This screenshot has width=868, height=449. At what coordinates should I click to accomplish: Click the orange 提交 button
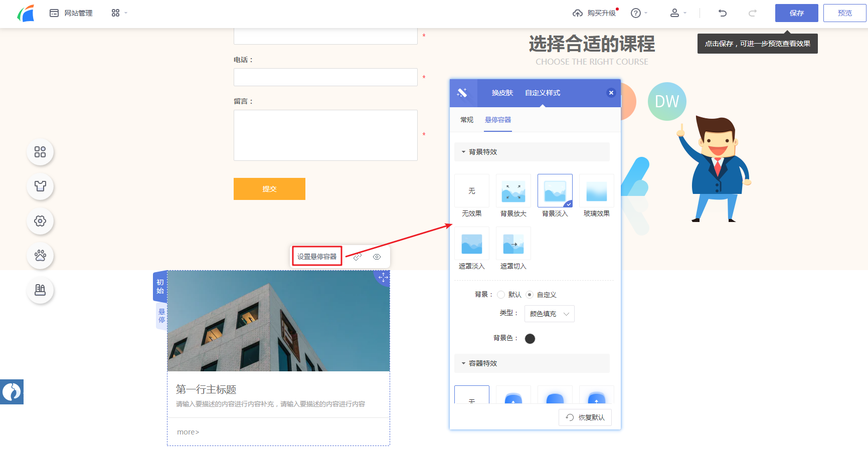coord(269,189)
